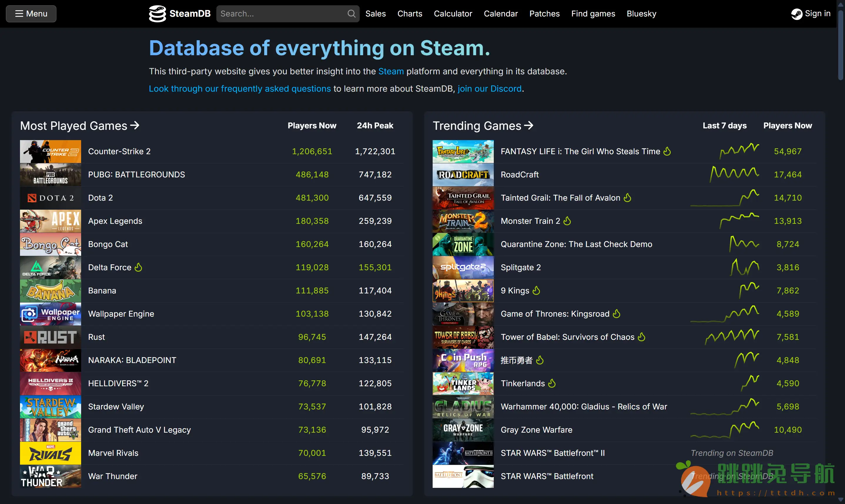Open the Find games nav item
Image resolution: width=845 pixels, height=504 pixels.
tap(593, 14)
